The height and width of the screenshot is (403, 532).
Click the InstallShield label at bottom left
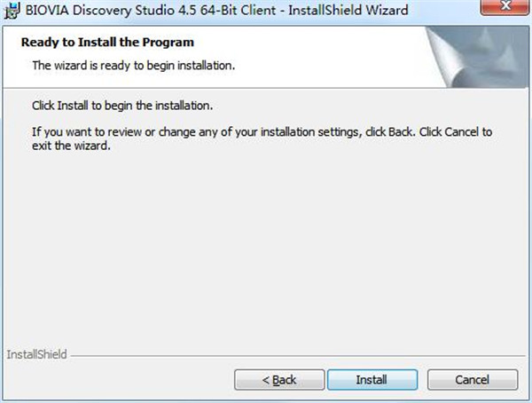click(36, 354)
